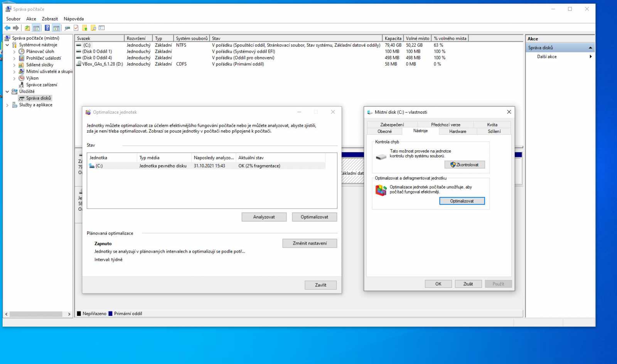Switch to the Předchozí verze tab
This screenshot has width=617, height=364.
coord(445,124)
